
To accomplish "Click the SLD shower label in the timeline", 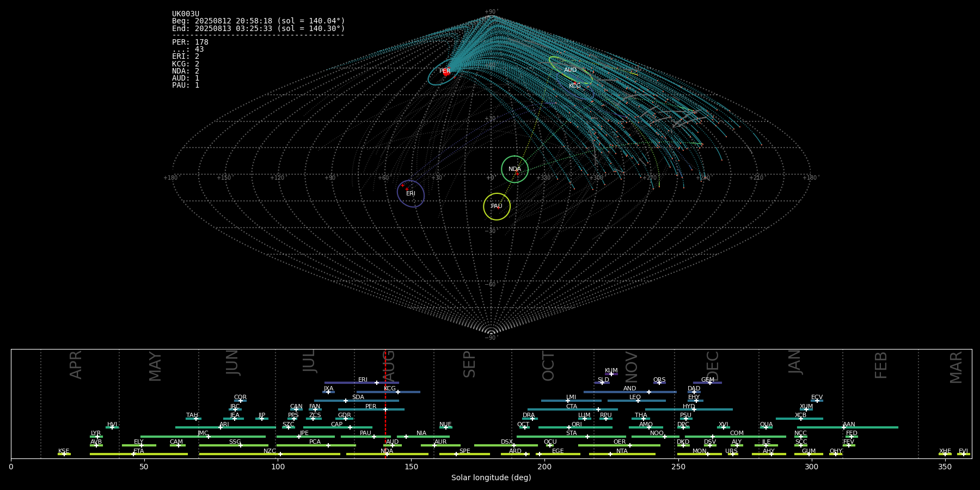I will (603, 380).
